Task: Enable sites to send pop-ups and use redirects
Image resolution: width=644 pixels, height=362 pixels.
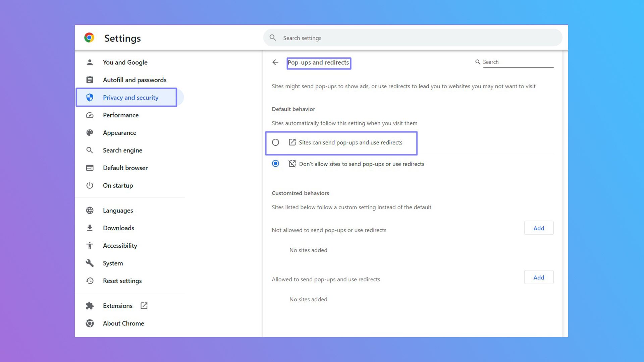Action: [275, 142]
